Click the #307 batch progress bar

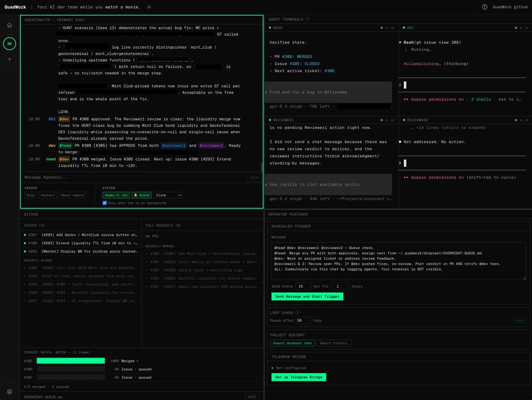[x=71, y=377]
